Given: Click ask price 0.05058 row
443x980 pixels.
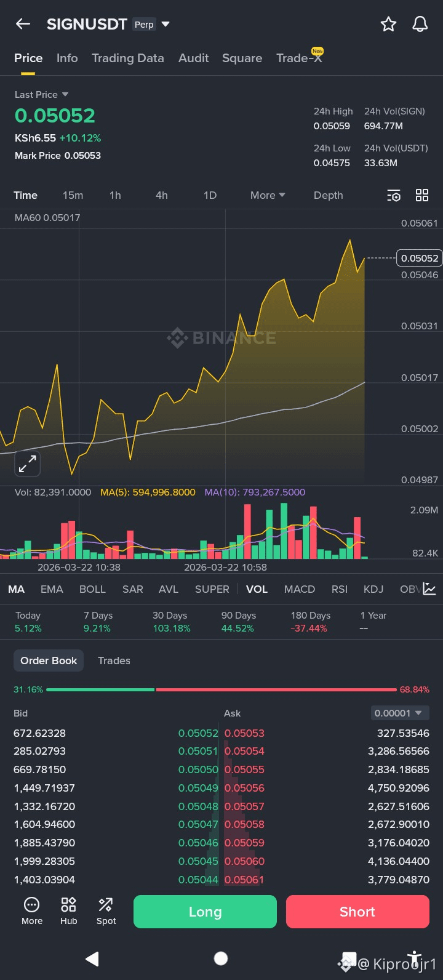Looking at the screenshot, I should pos(244,824).
